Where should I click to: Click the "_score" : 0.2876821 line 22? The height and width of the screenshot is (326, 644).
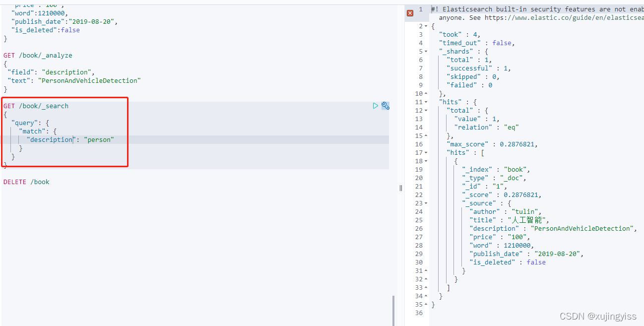click(x=502, y=195)
